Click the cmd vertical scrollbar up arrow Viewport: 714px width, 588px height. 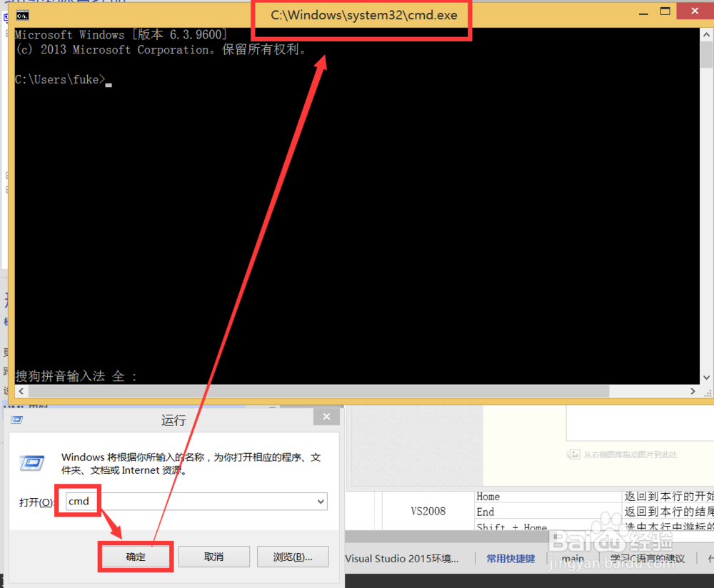706,34
